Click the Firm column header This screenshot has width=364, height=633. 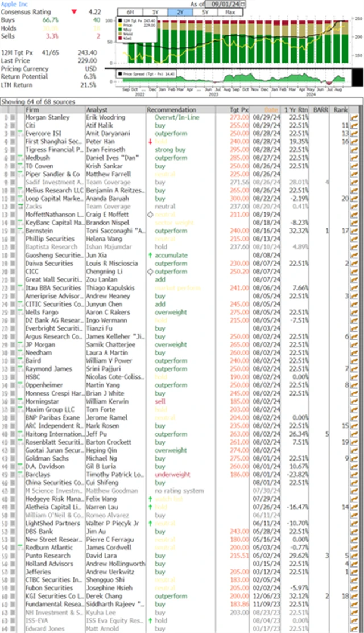pyautogui.click(x=33, y=109)
